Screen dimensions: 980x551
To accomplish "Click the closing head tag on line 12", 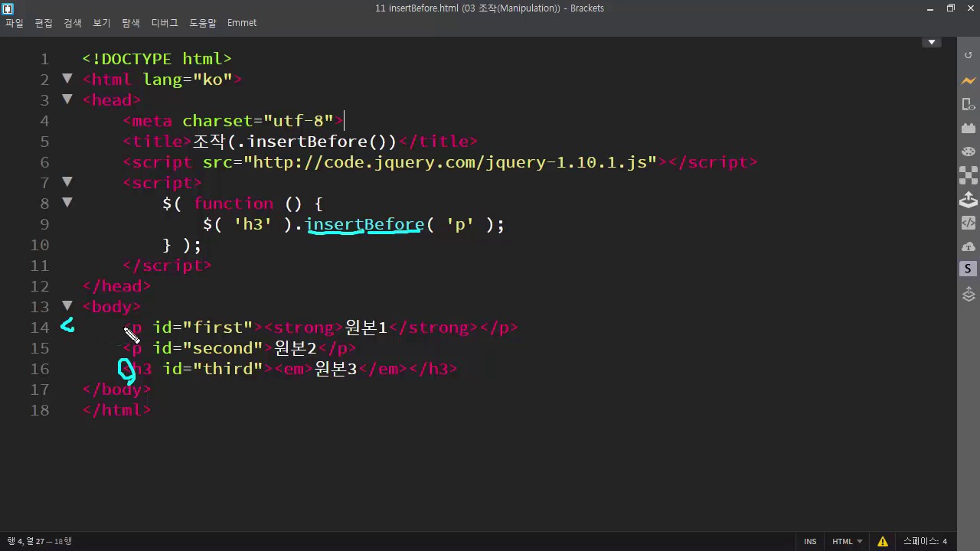I will coord(117,286).
